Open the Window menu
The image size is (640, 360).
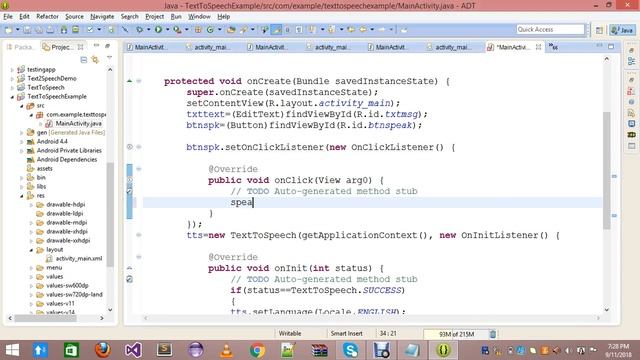(199, 16)
